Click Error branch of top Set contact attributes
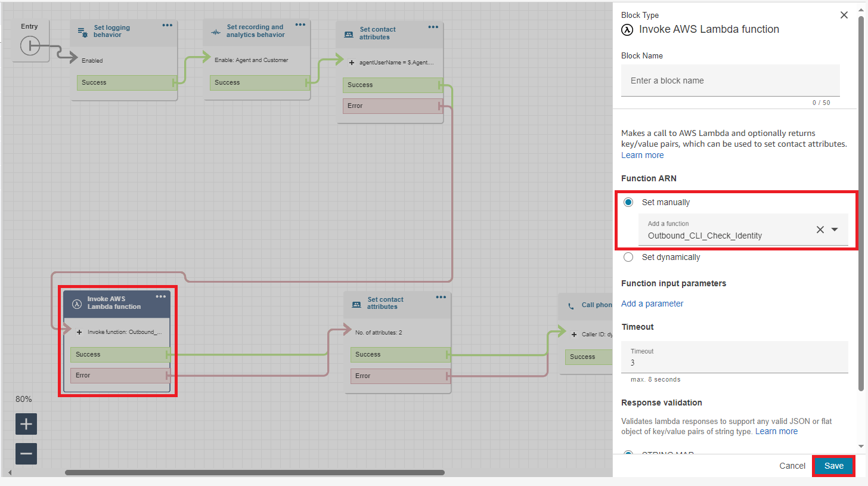The width and height of the screenshot is (868, 486). (392, 106)
